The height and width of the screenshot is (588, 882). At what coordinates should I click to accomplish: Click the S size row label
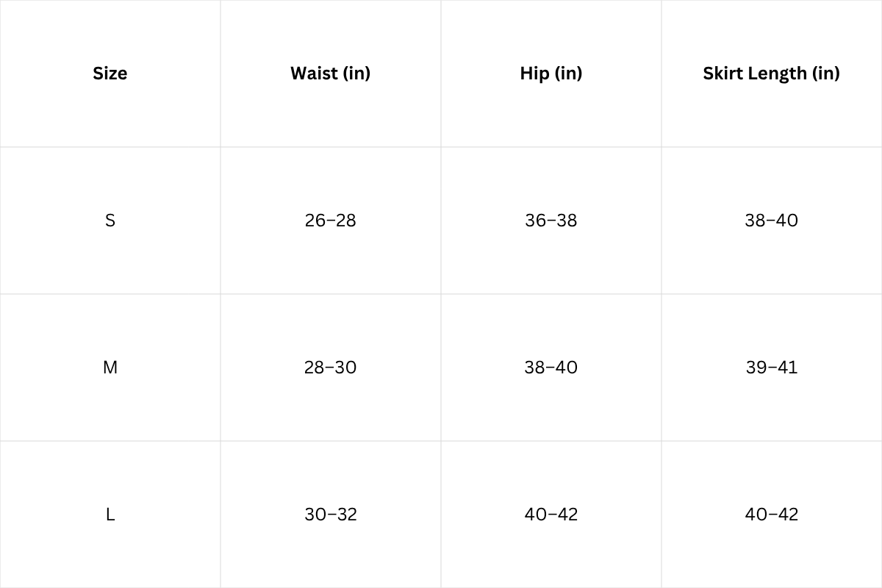pos(110,220)
